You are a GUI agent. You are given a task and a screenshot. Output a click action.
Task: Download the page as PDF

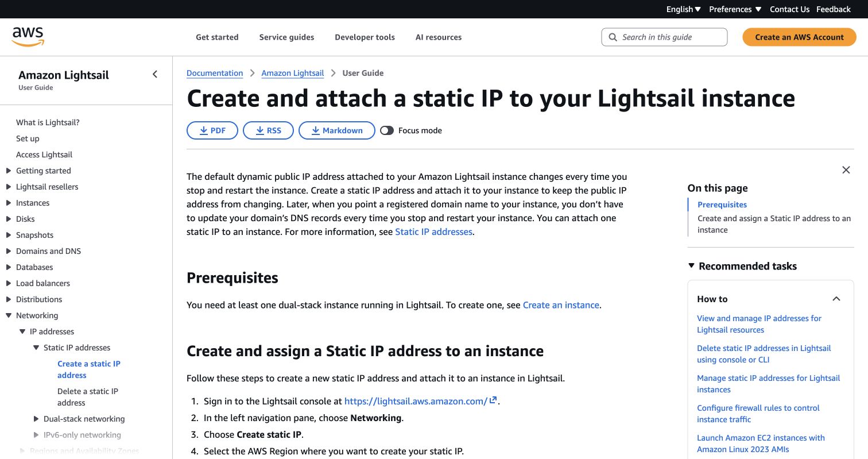point(212,130)
